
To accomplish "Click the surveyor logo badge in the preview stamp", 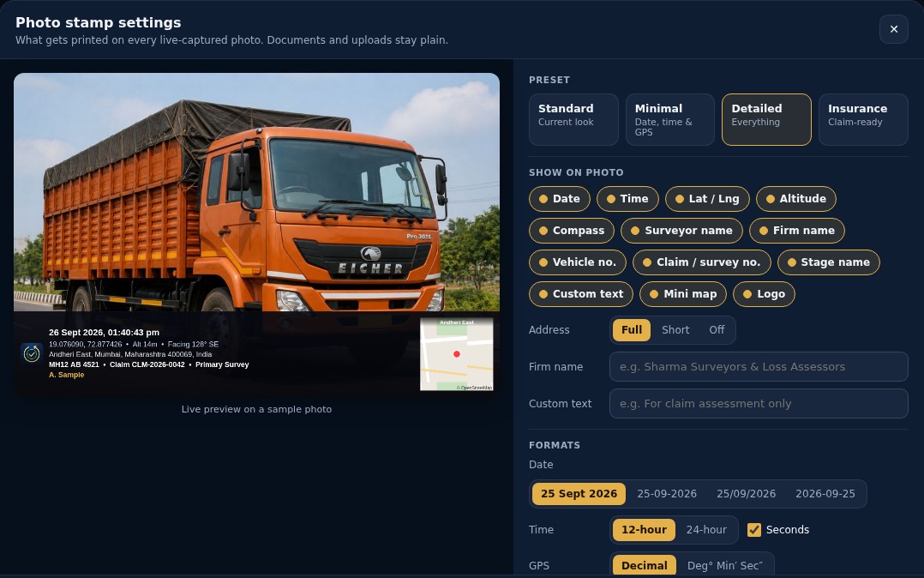I will coord(31,354).
